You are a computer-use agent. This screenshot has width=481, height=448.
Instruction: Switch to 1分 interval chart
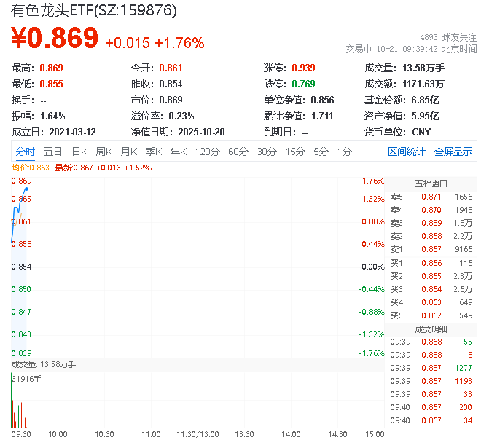pyautogui.click(x=344, y=152)
